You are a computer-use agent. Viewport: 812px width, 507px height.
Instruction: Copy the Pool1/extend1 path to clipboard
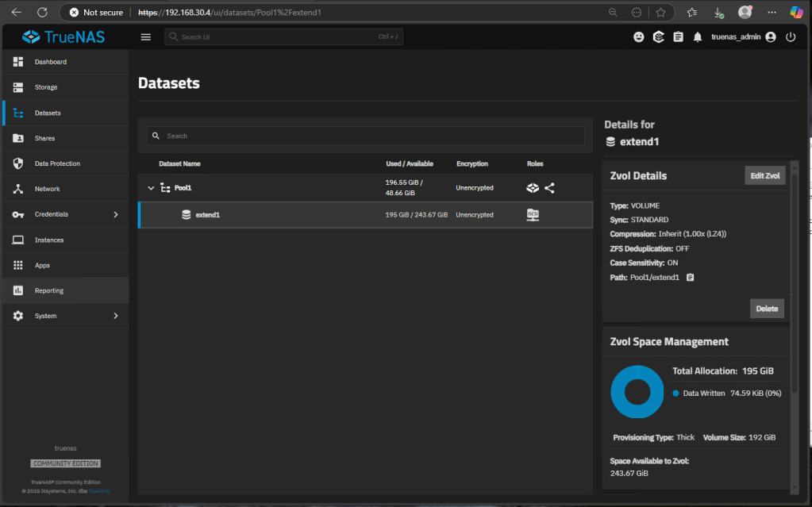[x=691, y=278]
